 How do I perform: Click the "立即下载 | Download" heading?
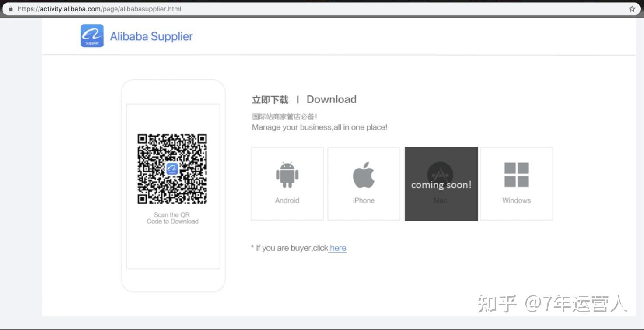coord(304,99)
